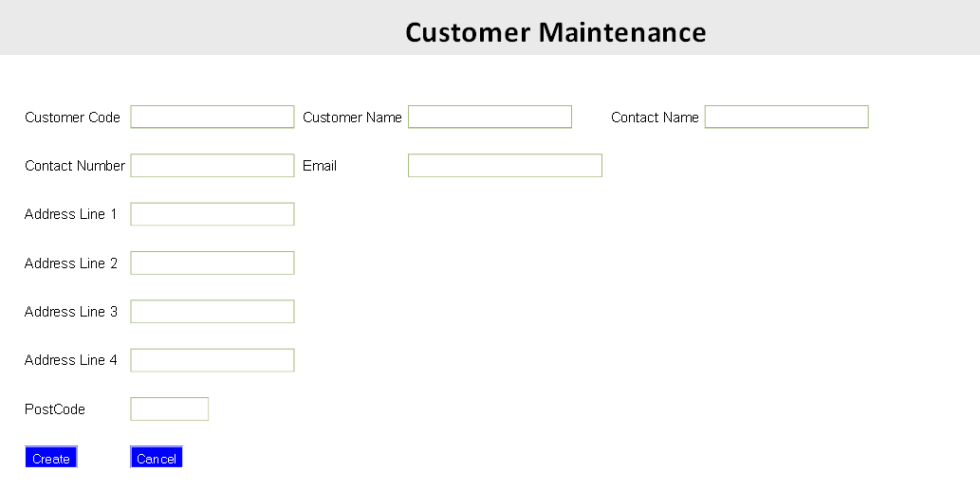Select the PostCode input box
This screenshot has height=490, width=980.
170,408
